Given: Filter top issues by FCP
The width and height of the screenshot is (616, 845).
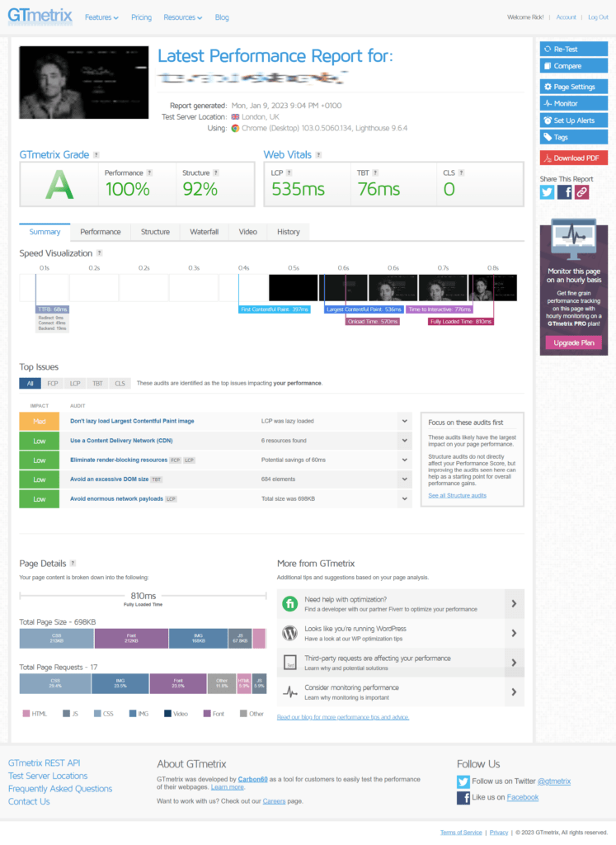Looking at the screenshot, I should point(52,384).
